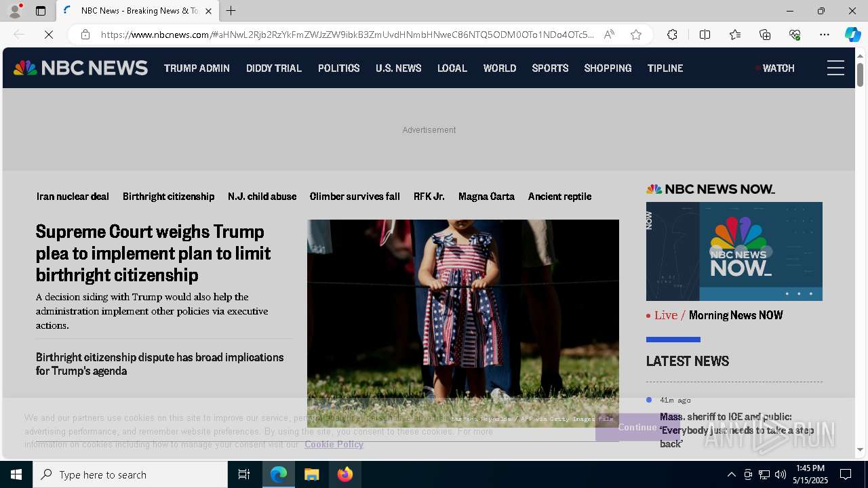Click the NBC NEWS NOW header logo
Viewport: 868px width, 488px height.
[x=710, y=189]
